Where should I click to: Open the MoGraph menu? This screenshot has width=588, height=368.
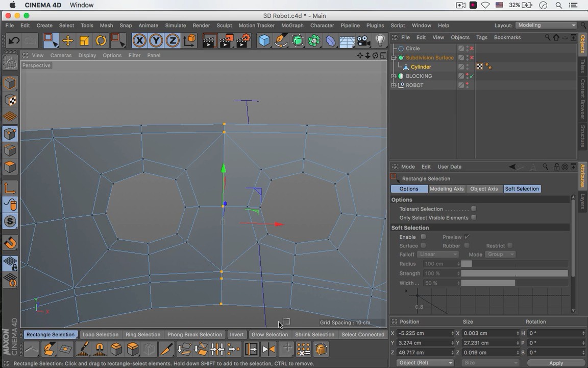click(x=292, y=26)
